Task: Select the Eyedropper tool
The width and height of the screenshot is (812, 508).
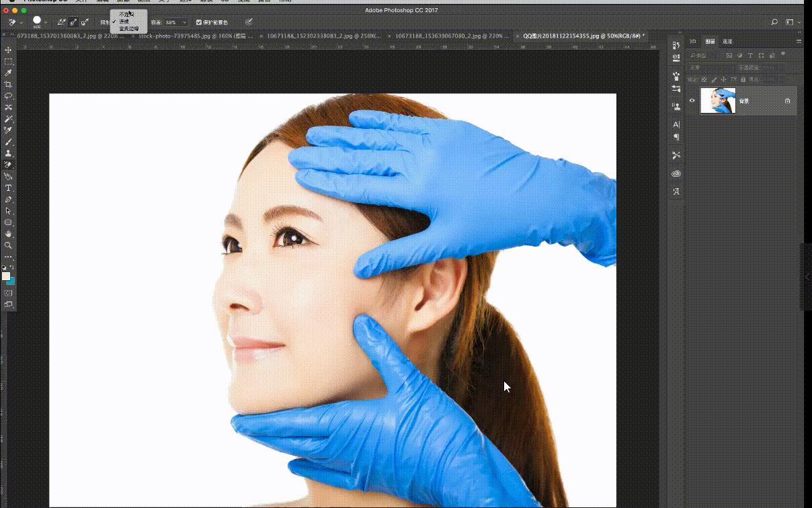Action: coord(9,73)
